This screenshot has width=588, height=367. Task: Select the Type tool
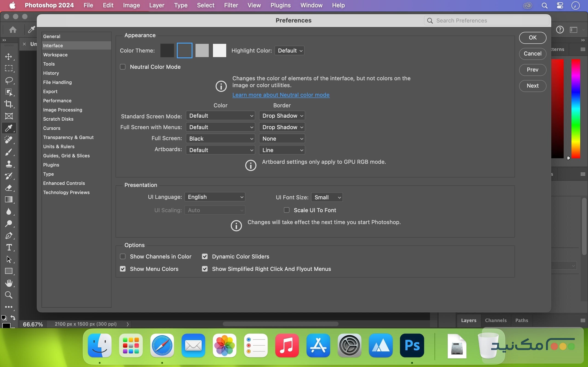9,247
